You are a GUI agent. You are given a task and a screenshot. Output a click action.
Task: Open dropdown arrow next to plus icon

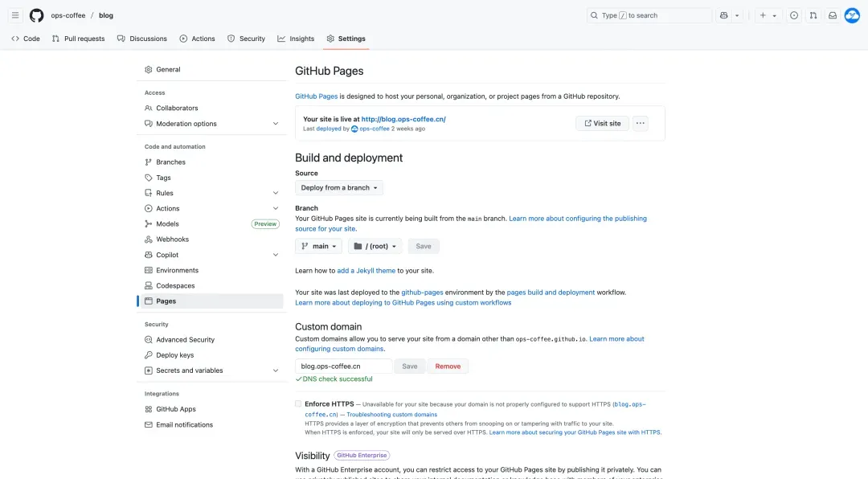point(775,15)
